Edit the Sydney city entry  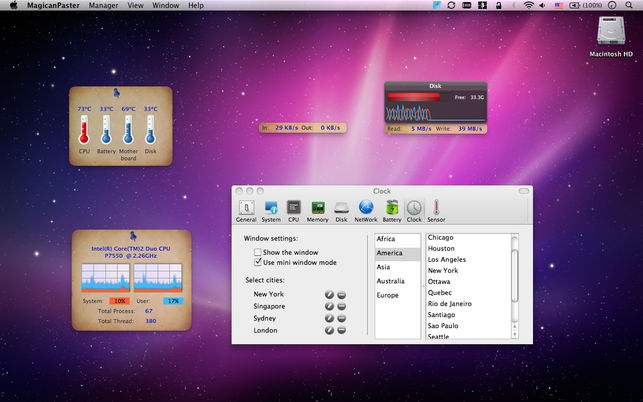[x=329, y=318]
